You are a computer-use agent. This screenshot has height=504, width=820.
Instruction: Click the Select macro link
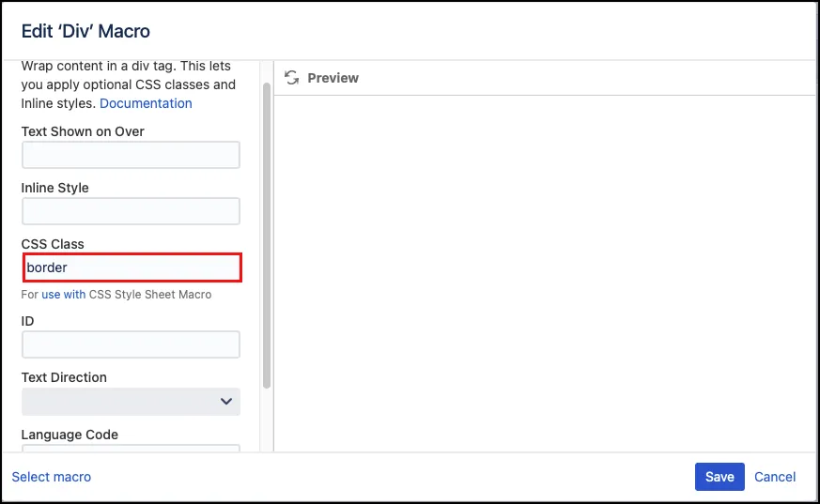tap(52, 477)
